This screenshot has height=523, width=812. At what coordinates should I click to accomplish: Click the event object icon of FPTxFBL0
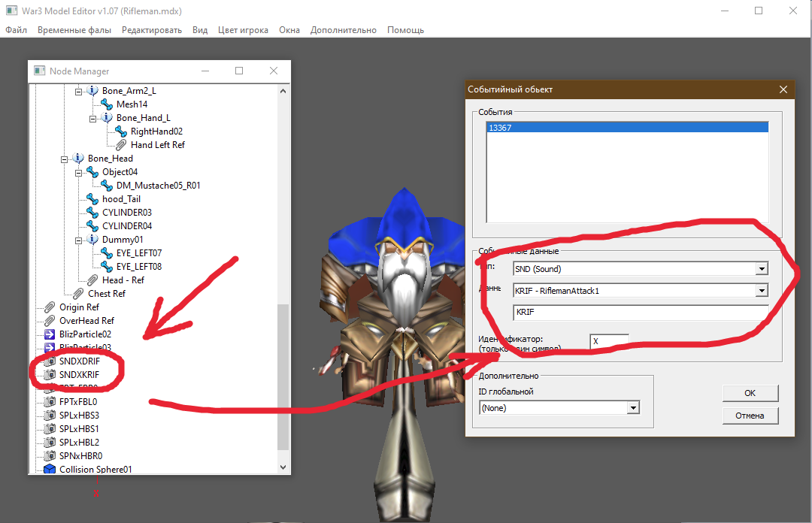click(50, 401)
